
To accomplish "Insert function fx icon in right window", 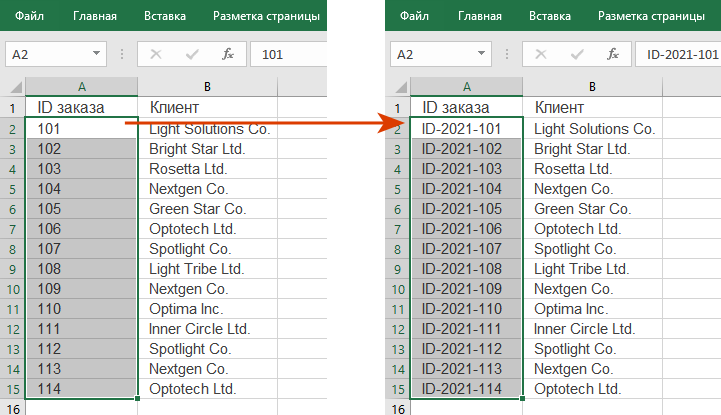I will click(x=612, y=54).
